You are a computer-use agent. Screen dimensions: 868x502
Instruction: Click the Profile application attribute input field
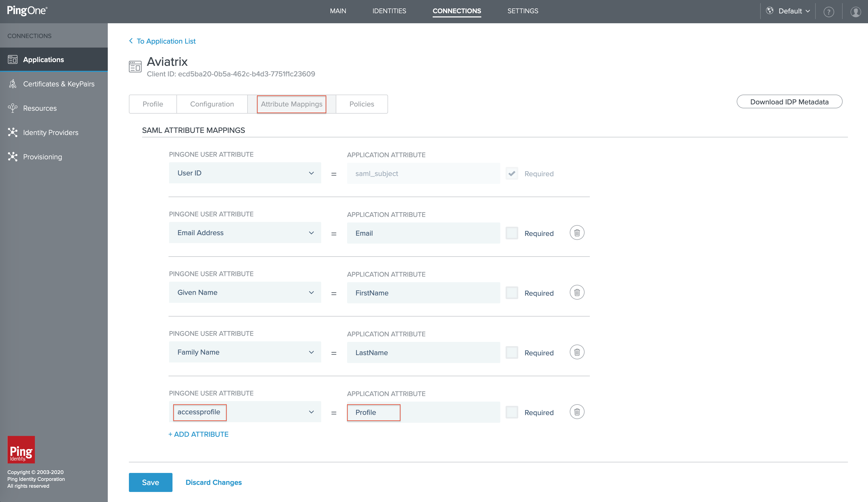click(373, 412)
